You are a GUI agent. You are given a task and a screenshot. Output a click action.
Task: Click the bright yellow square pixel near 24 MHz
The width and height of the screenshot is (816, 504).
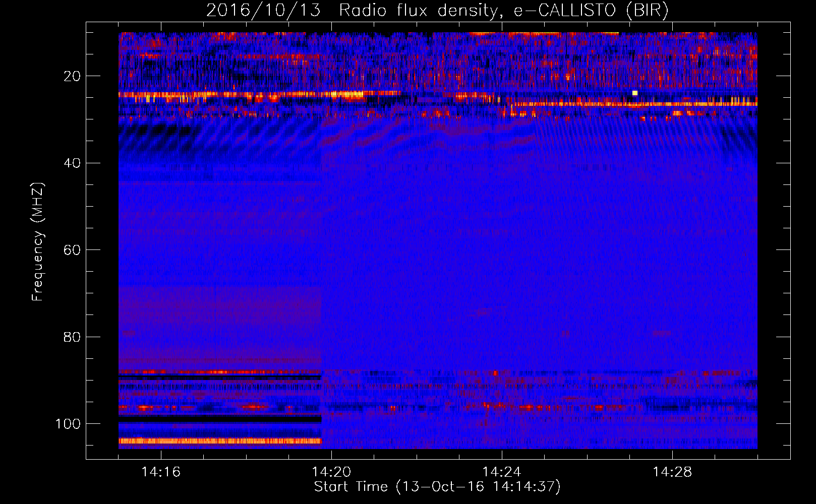coord(635,93)
